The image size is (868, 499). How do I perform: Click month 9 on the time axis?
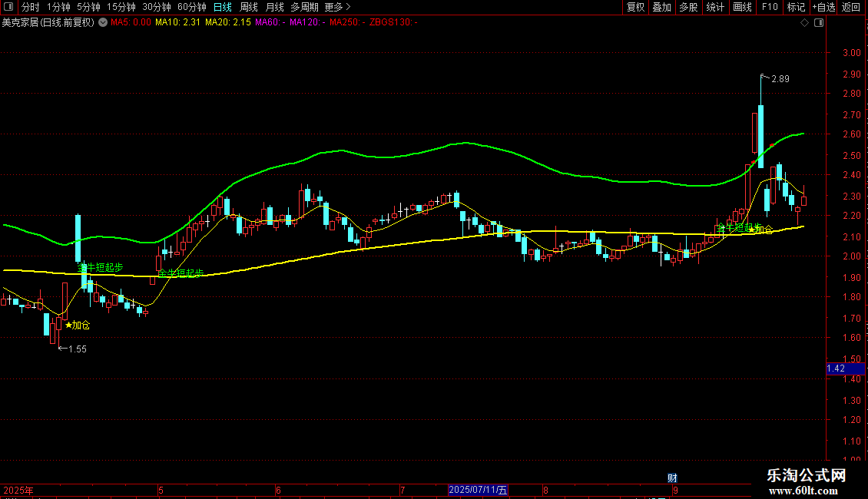tap(675, 491)
